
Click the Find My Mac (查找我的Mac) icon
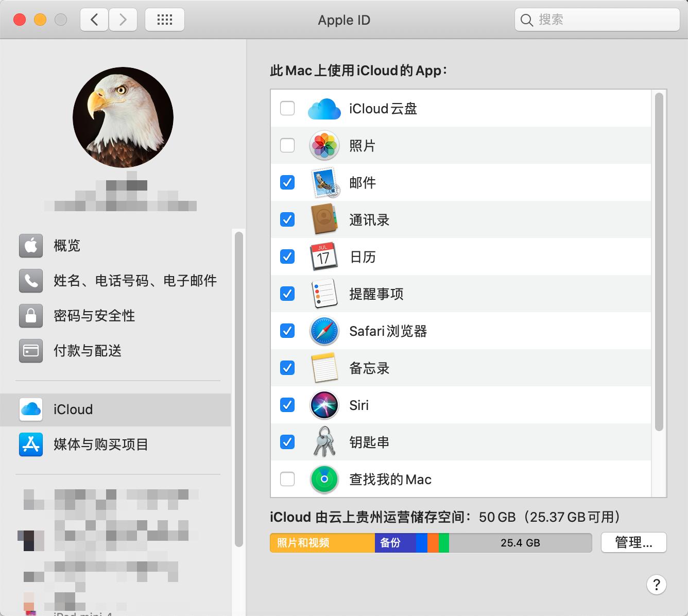click(x=324, y=479)
